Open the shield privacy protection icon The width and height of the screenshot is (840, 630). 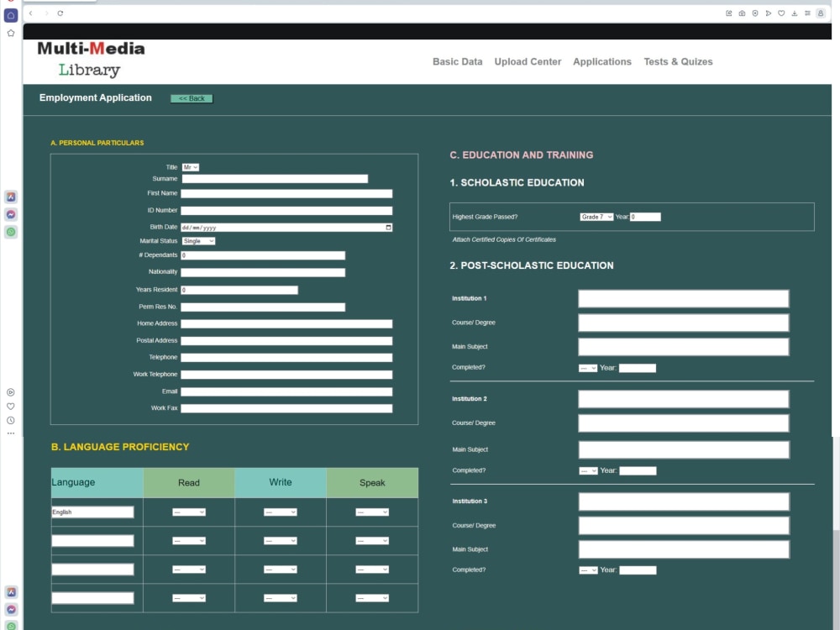[755, 13]
